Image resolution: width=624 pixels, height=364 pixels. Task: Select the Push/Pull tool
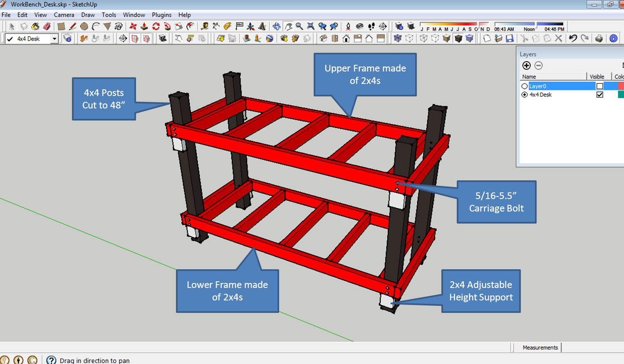(x=144, y=26)
